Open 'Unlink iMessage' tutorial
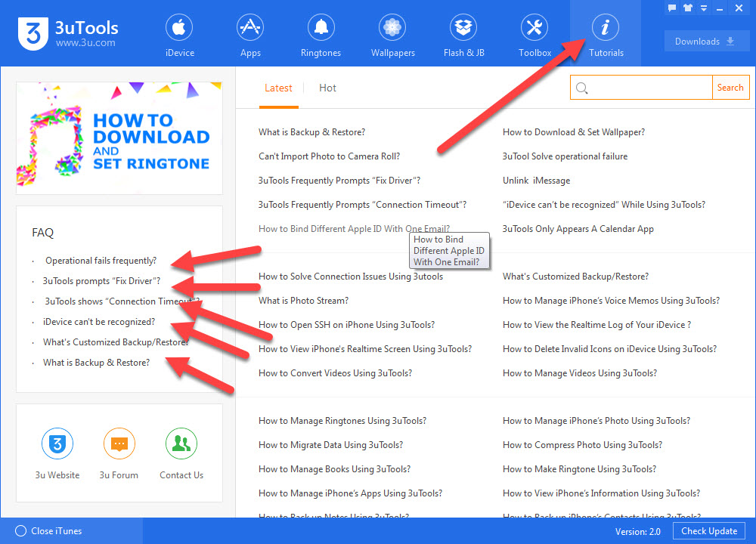 click(536, 181)
